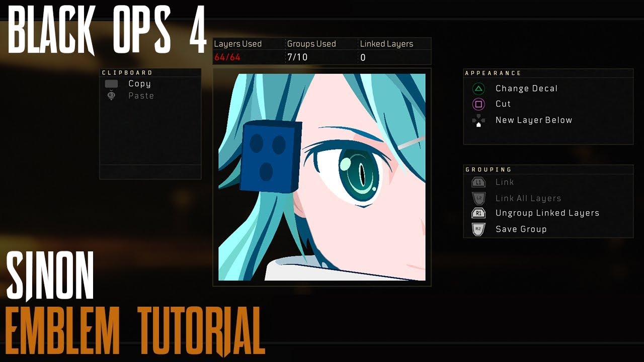Click the L2 Link All Layers icon

point(478,198)
